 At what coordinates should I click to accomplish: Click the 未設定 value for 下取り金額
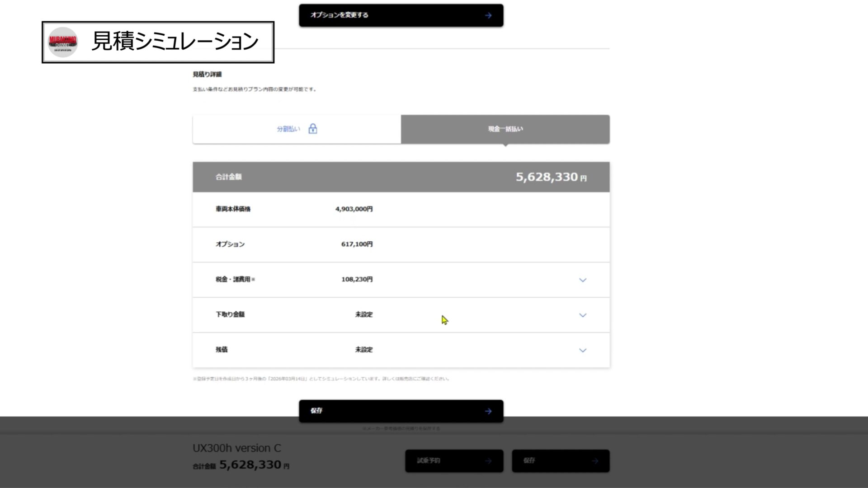pyautogui.click(x=363, y=314)
